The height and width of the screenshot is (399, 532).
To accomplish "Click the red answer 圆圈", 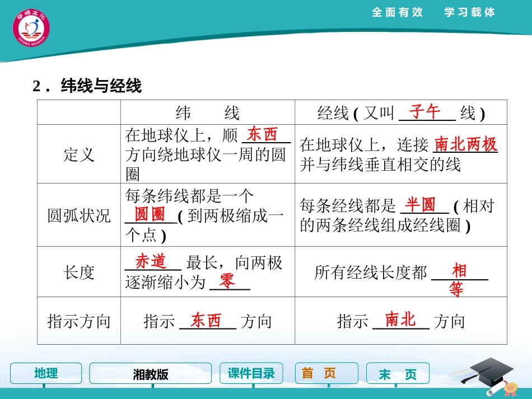I will click(150, 214).
